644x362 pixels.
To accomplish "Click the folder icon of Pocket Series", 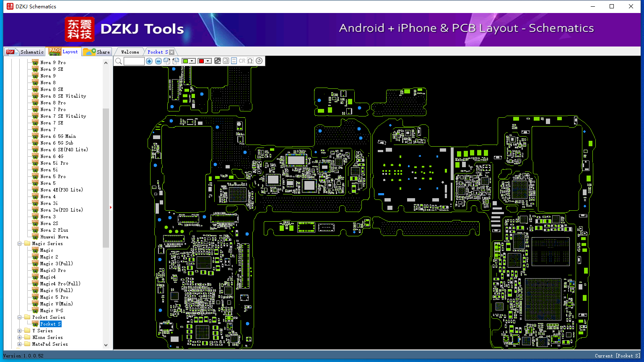I will (x=27, y=317).
